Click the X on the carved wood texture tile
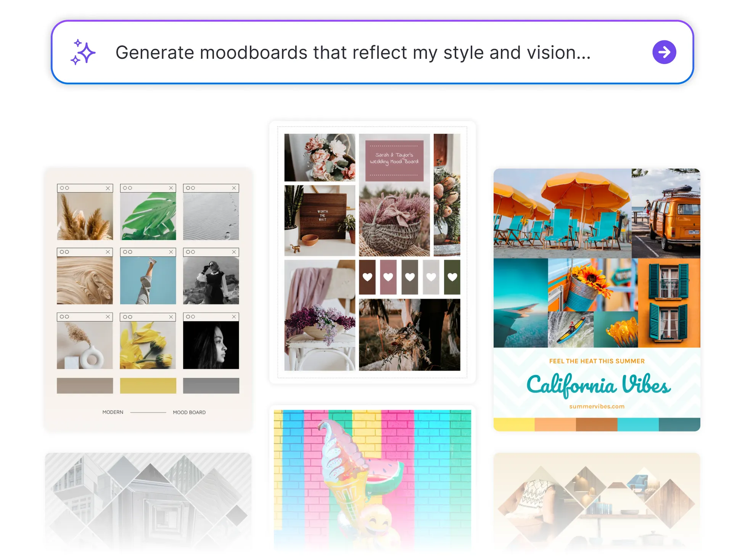Viewport: 745px width, 560px height. click(x=108, y=252)
